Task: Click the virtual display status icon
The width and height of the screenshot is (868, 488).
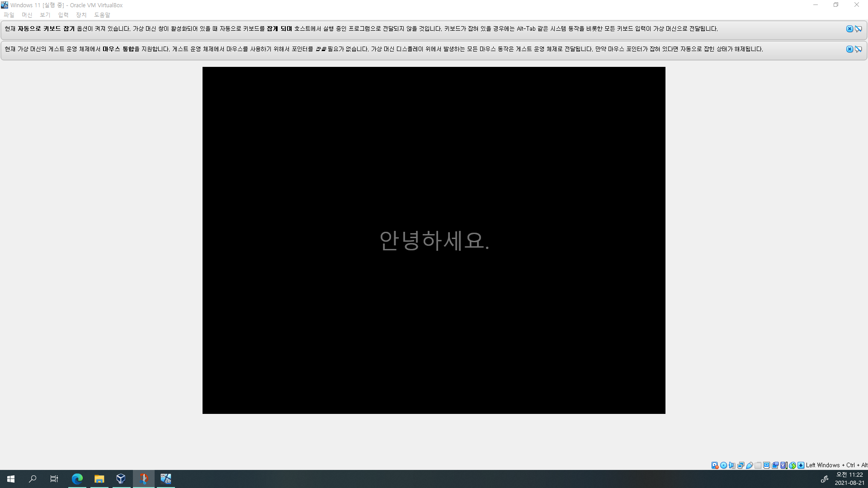Action: click(767, 465)
